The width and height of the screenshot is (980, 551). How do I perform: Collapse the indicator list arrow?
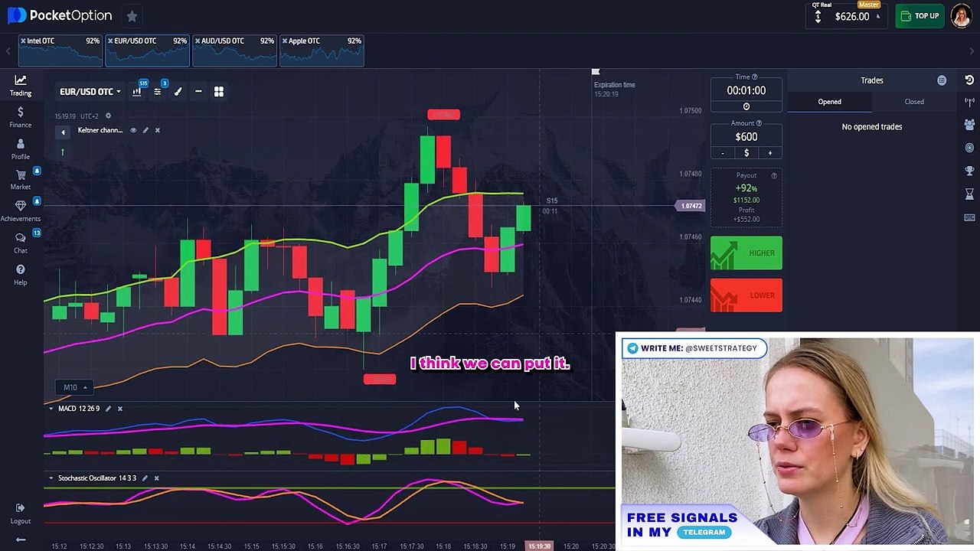click(63, 132)
